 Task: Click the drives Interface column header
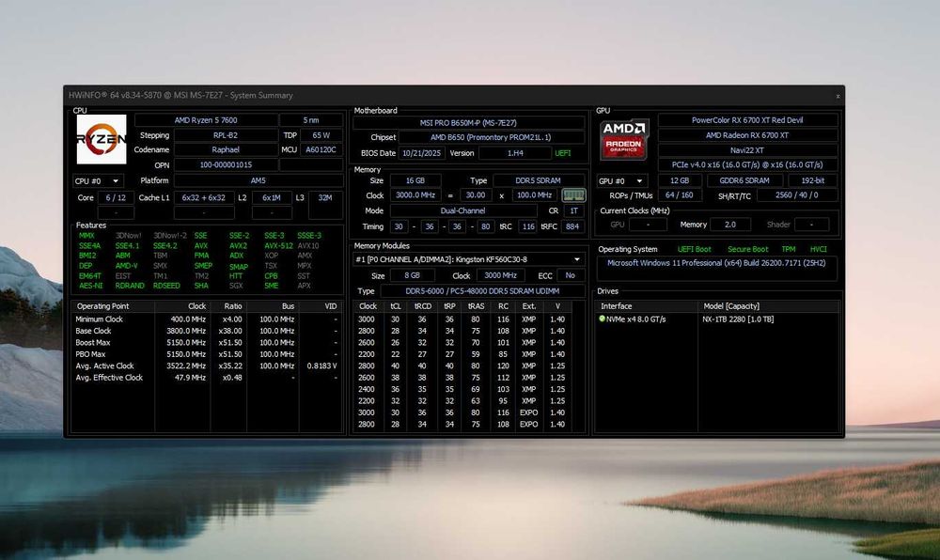point(647,306)
